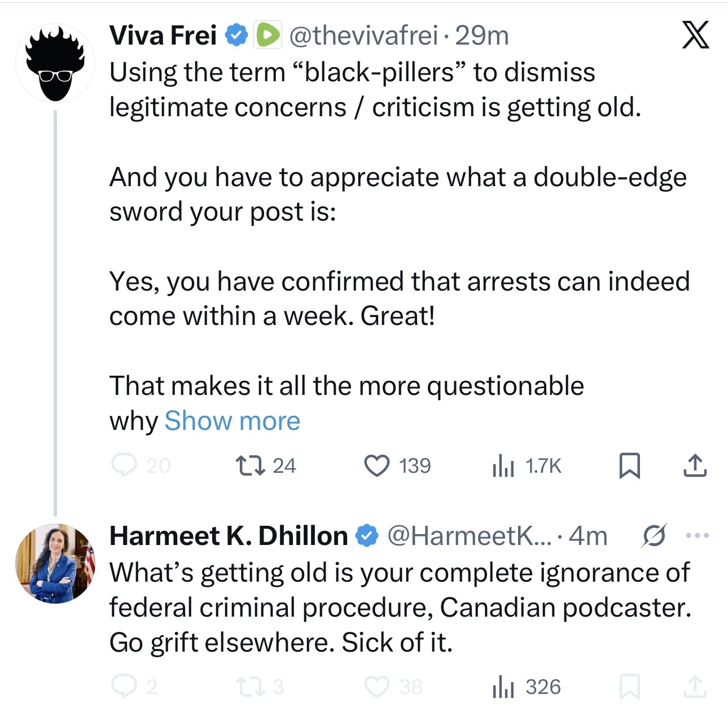
Task: Expand tweet with Show more
Action: point(232,421)
